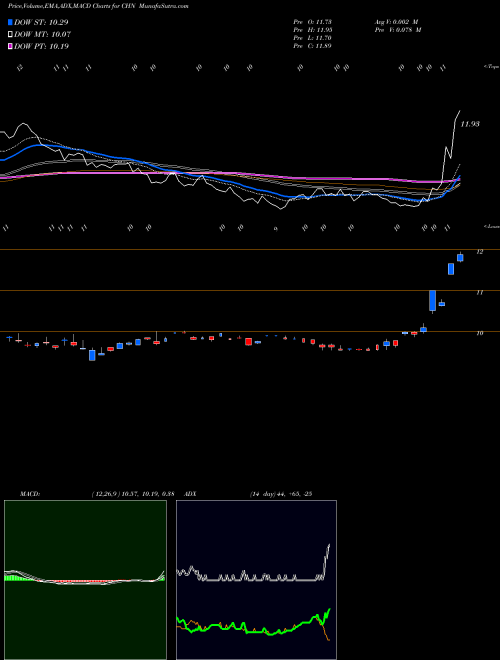Viewport: 500px width, 660px height.
Task: Click the 12 price axis label
Action: (479, 252)
